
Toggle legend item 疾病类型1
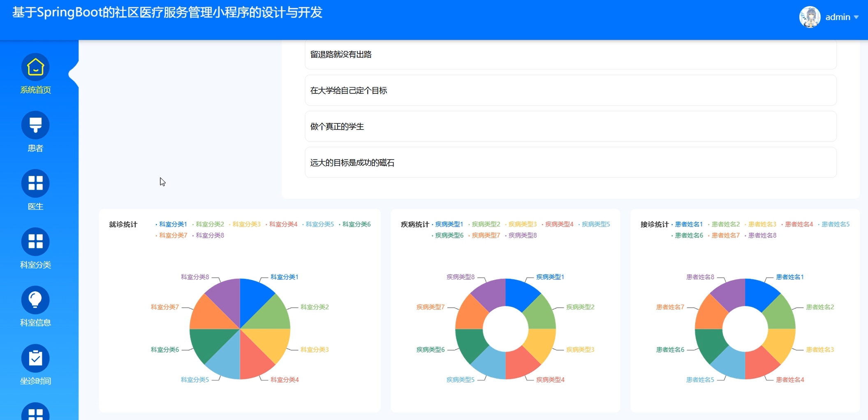click(x=447, y=224)
